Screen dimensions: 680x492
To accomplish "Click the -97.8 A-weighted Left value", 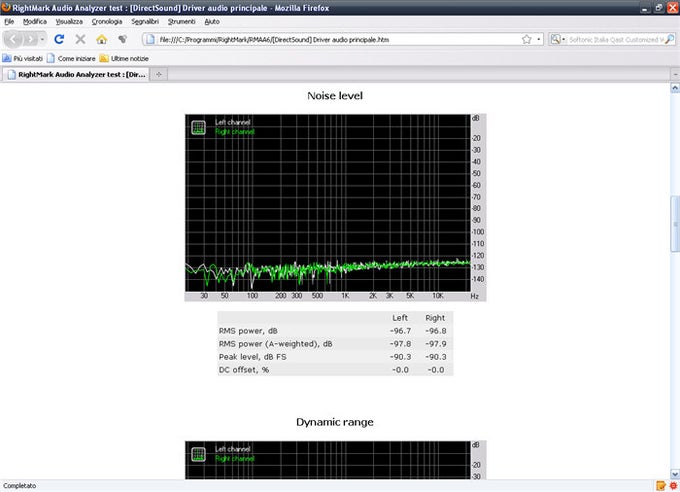I will (400, 344).
